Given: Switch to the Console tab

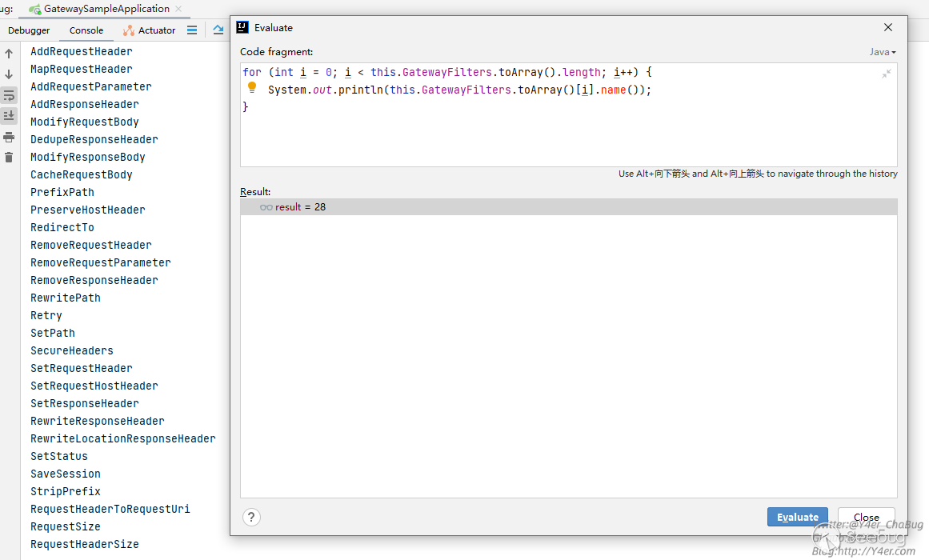Looking at the screenshot, I should 86,30.
